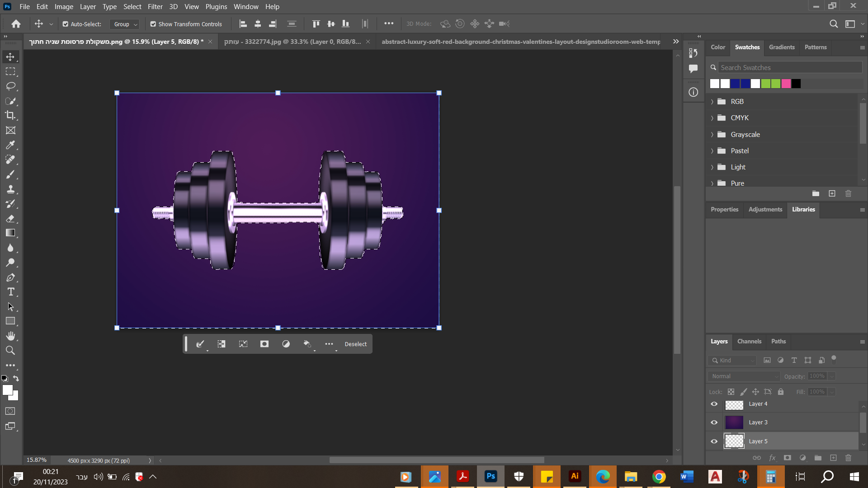This screenshot has width=868, height=488.
Task: Open the Normal blend mode dropdown
Action: pyautogui.click(x=744, y=376)
